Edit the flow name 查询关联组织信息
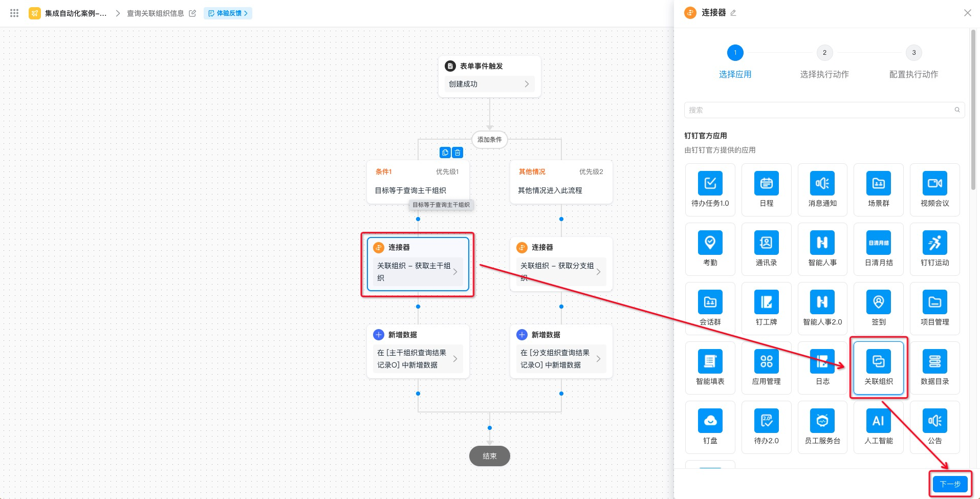 point(192,13)
